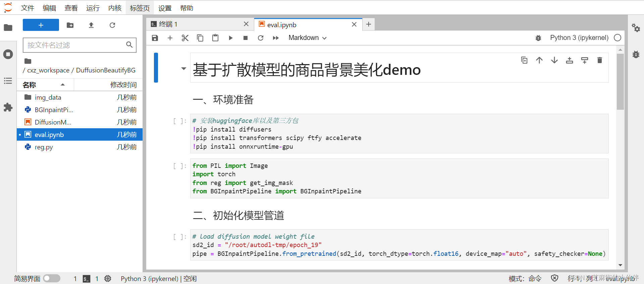Viewport: 644px width, 284px height.
Task: Open the table of contents panel
Action: click(x=8, y=81)
